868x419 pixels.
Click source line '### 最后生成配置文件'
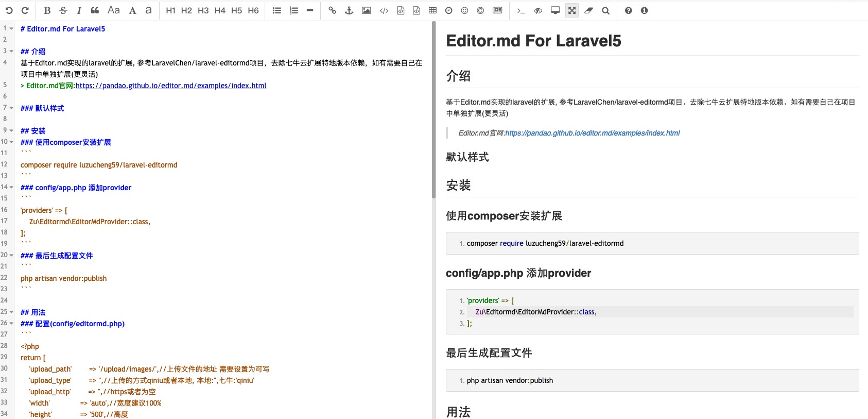pyautogui.click(x=57, y=256)
